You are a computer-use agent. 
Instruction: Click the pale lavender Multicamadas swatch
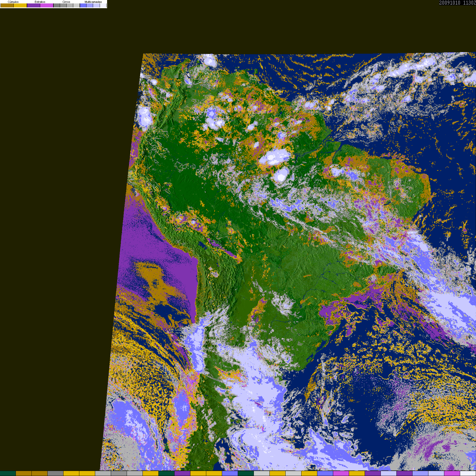[x=96, y=5]
